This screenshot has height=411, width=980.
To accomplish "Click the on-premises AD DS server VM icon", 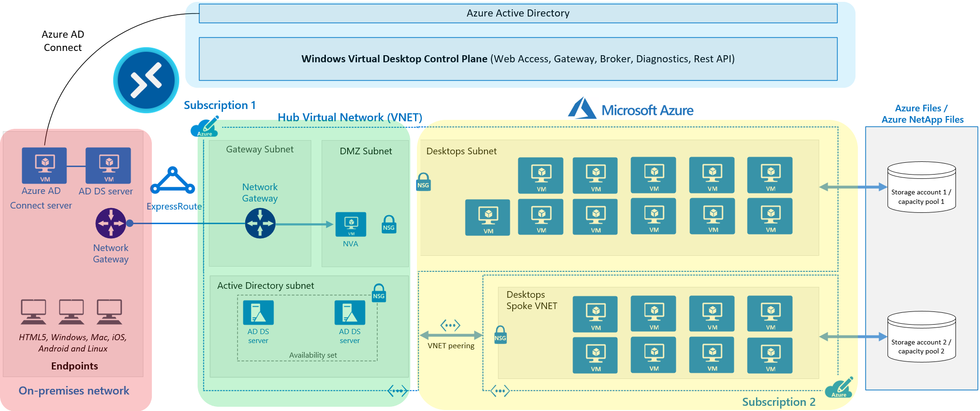I will 108,166.
